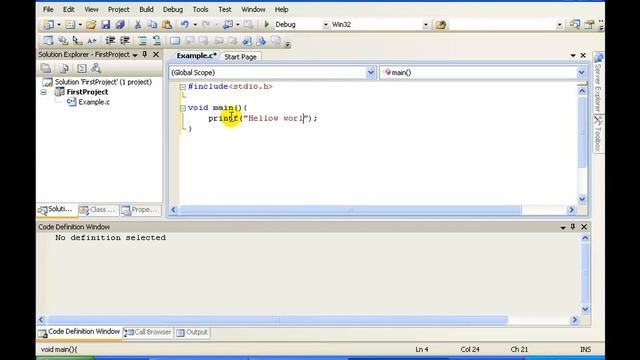Open the Properties panel tab
This screenshot has height=360, width=640.
(x=140, y=210)
